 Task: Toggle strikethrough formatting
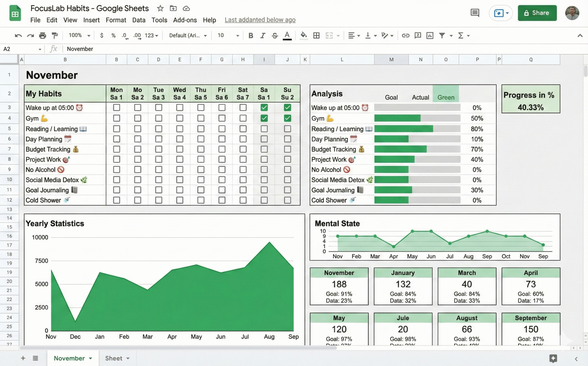click(275, 36)
